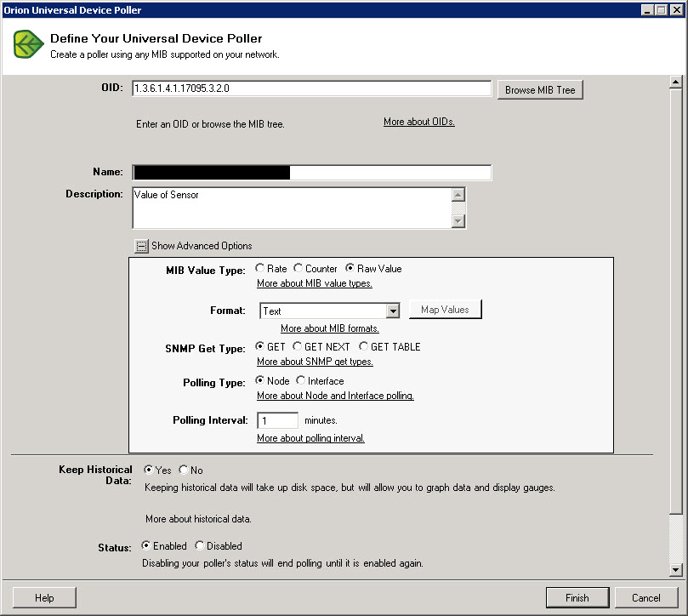The width and height of the screenshot is (688, 616).
Task: Click main panel scroll down arrow
Action: pyautogui.click(x=675, y=570)
